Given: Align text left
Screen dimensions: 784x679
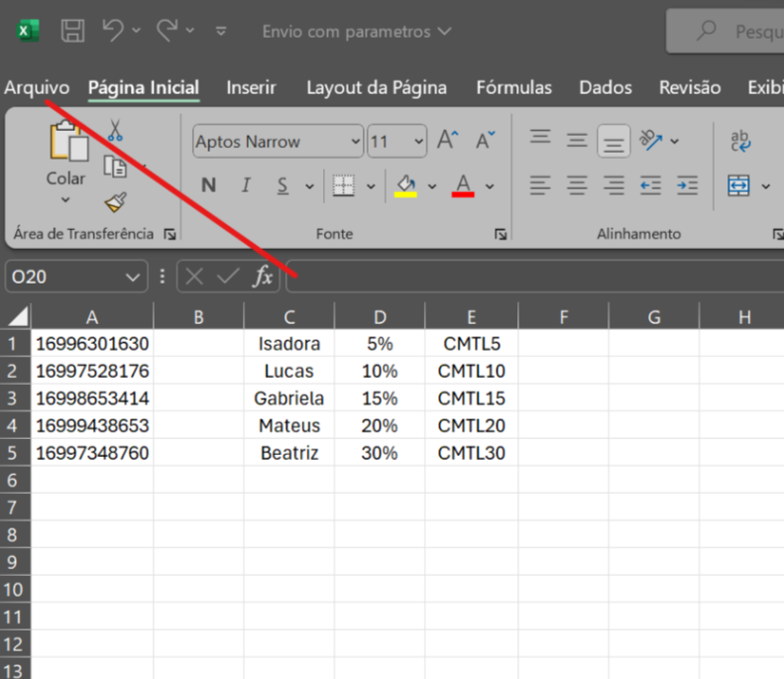Looking at the screenshot, I should point(540,186).
